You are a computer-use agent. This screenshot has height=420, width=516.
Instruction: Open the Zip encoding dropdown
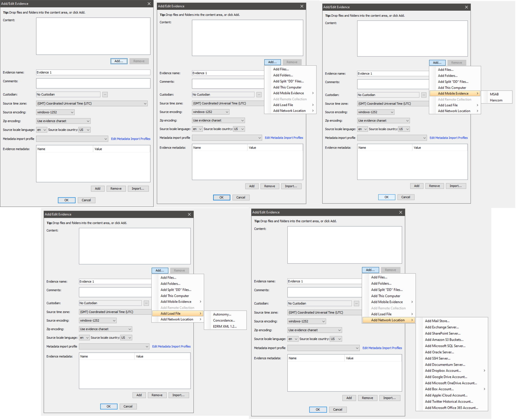pyautogui.click(x=63, y=121)
